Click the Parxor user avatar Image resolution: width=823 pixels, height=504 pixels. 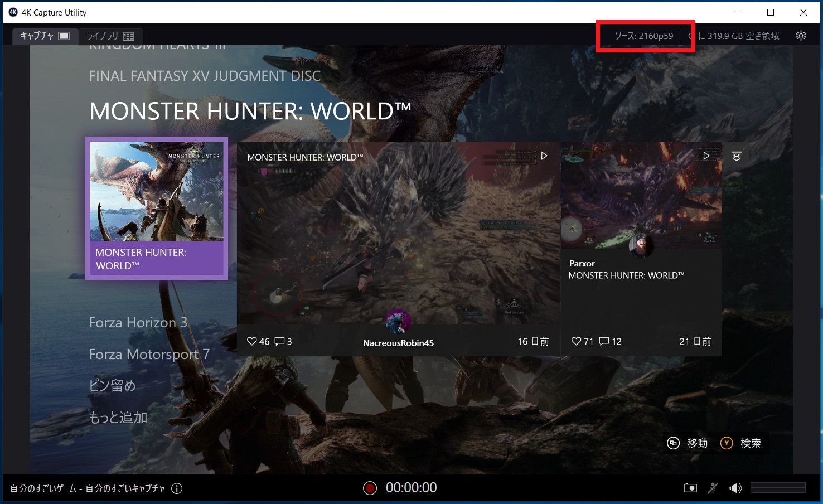pos(641,246)
